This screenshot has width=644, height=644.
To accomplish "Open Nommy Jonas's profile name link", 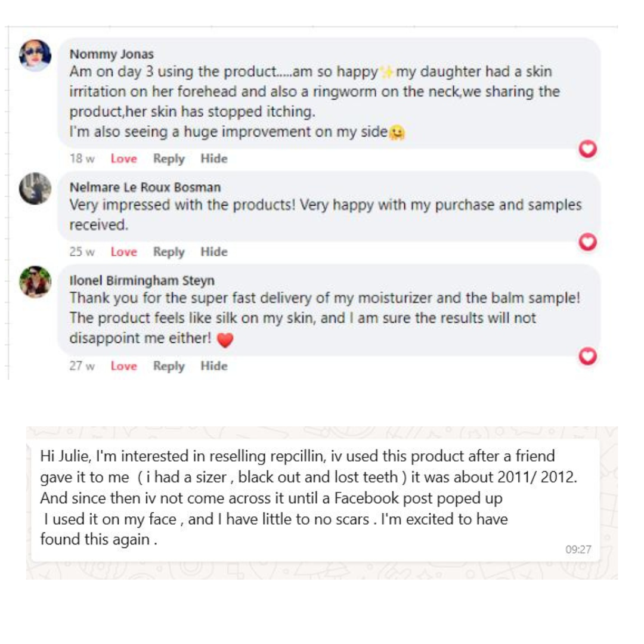I will [x=112, y=54].
